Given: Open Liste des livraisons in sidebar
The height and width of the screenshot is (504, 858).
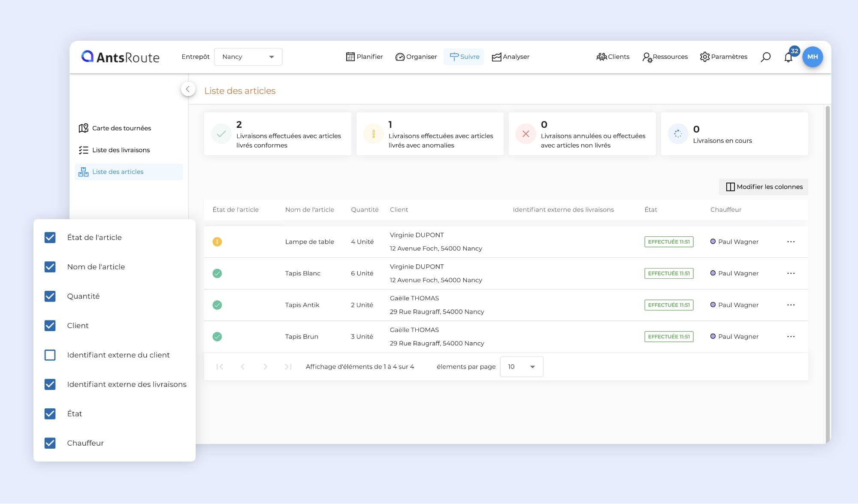Looking at the screenshot, I should coord(121,150).
